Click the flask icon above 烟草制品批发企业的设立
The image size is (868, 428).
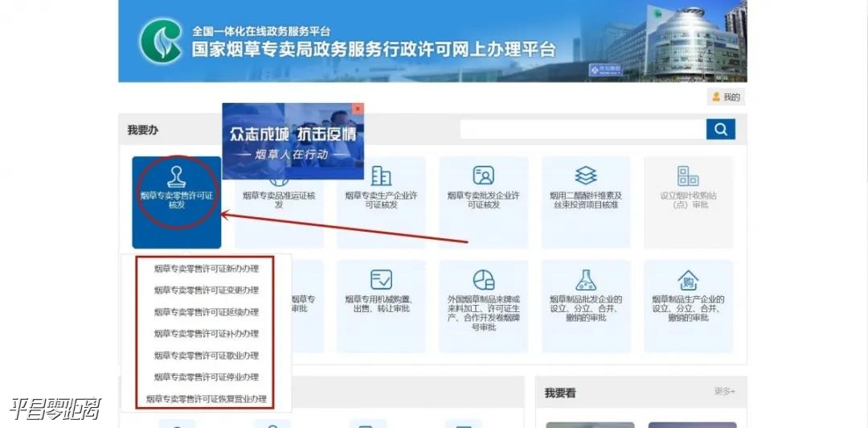coord(586,280)
